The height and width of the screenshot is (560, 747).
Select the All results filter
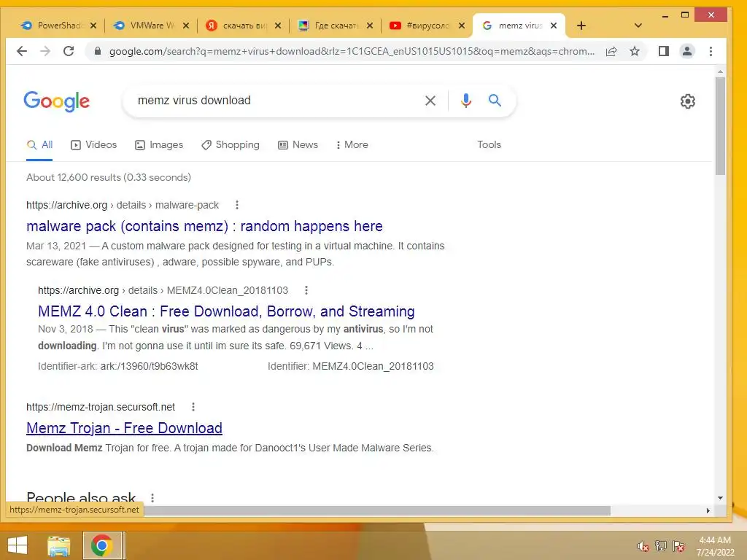click(x=39, y=145)
